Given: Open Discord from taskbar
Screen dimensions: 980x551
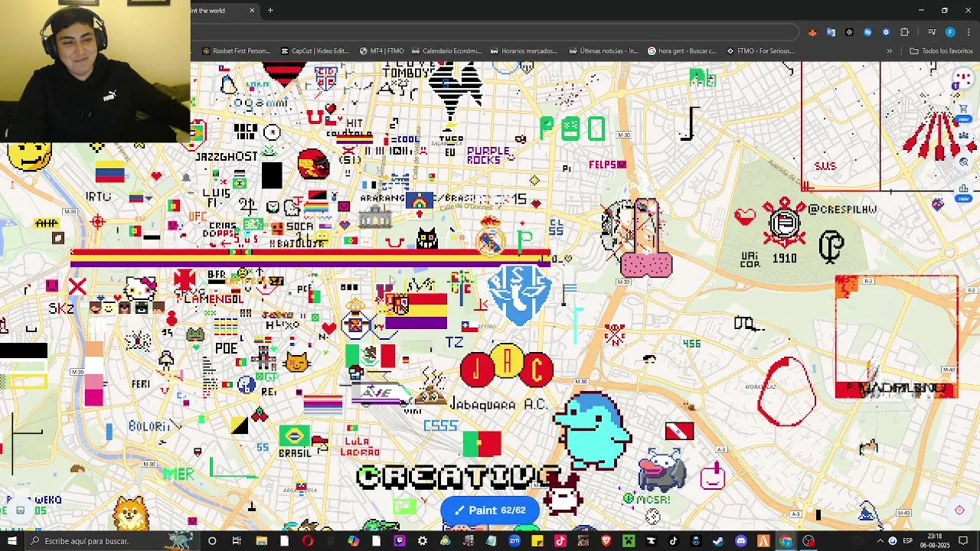Looking at the screenshot, I should [x=740, y=541].
